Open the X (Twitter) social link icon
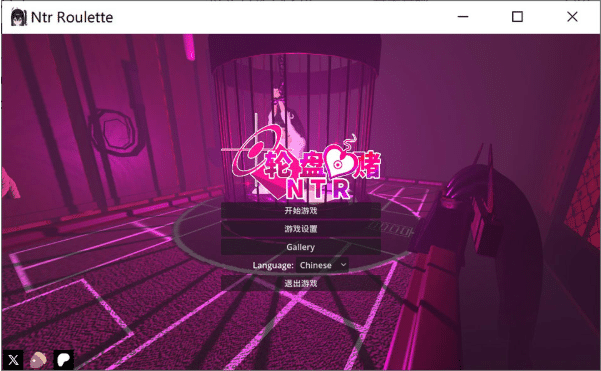 tap(13, 360)
